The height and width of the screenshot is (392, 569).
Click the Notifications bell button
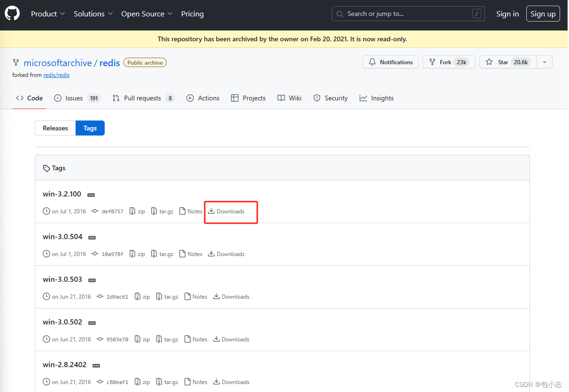(391, 62)
